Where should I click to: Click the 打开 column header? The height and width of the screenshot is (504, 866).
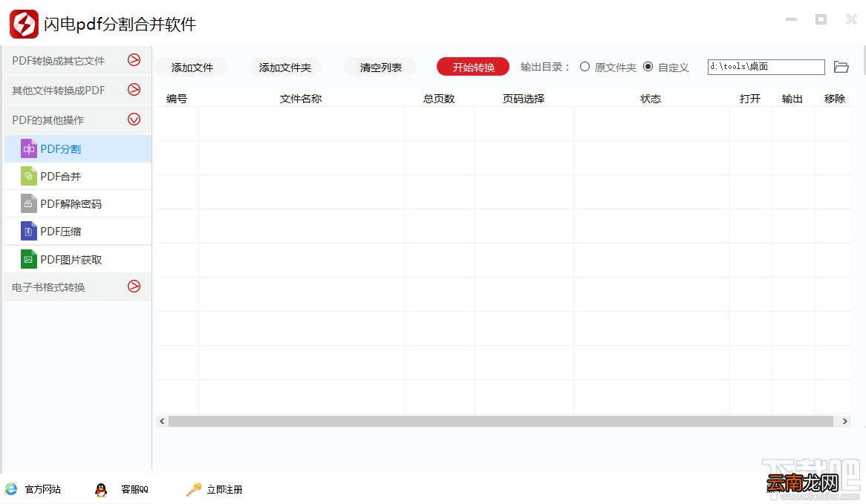pos(750,99)
